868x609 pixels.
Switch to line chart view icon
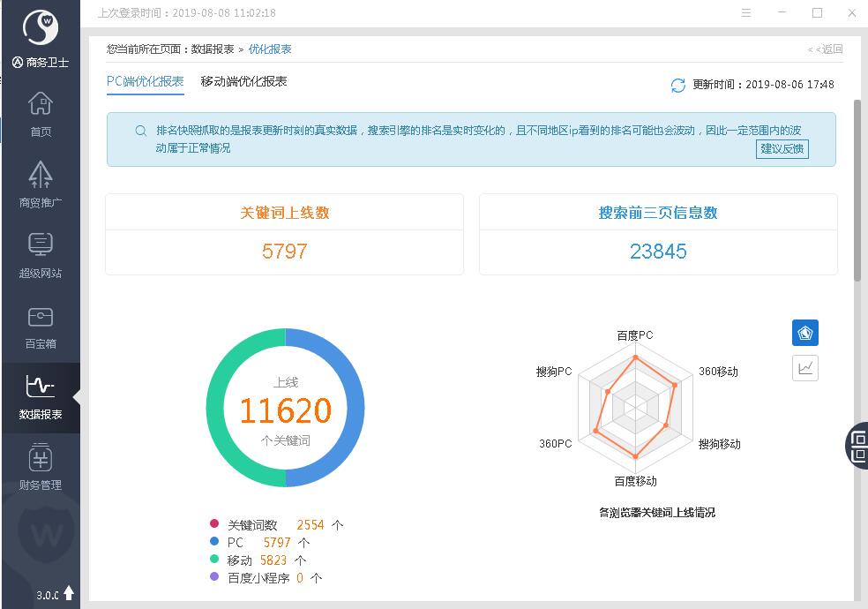(804, 368)
